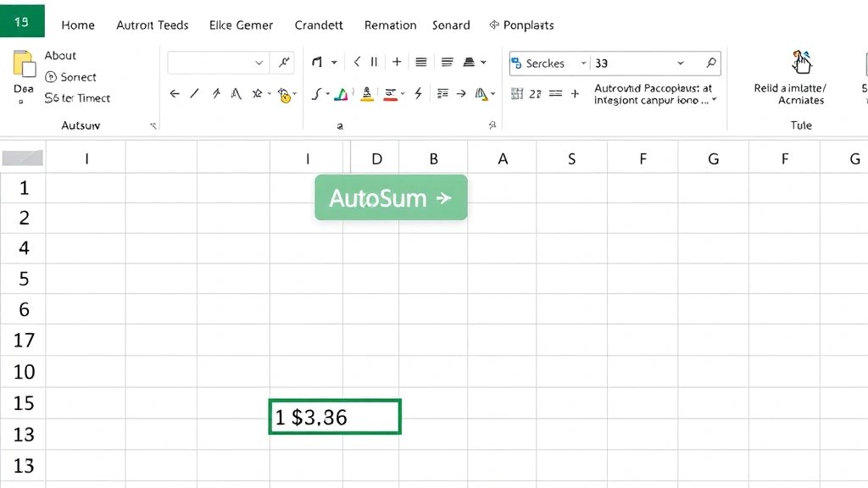Select the left-pointing arrow undo icon
This screenshot has height=488, width=868.
174,94
